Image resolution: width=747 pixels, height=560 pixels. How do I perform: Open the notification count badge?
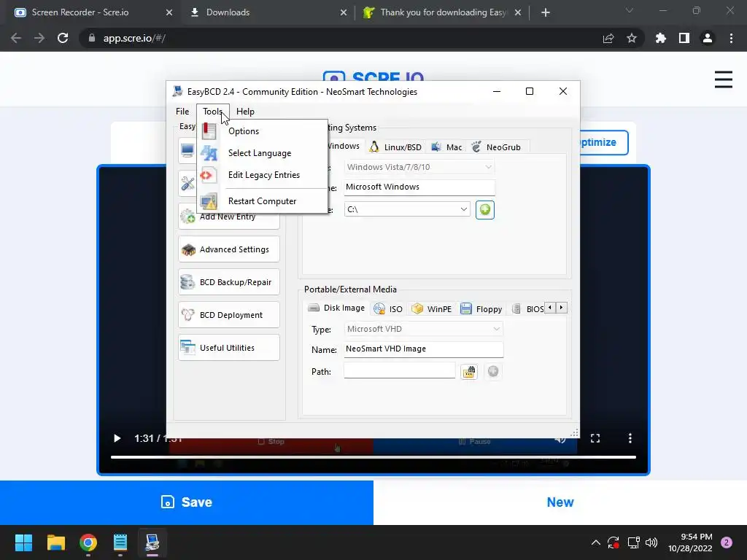727,542
